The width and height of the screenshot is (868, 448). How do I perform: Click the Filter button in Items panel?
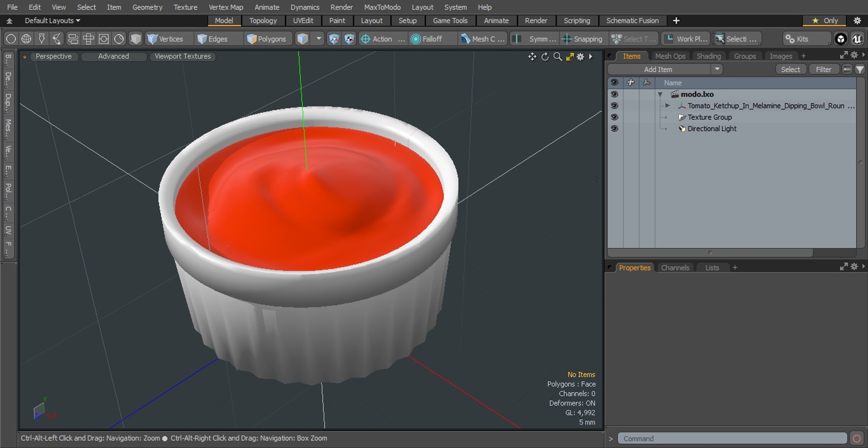(823, 69)
